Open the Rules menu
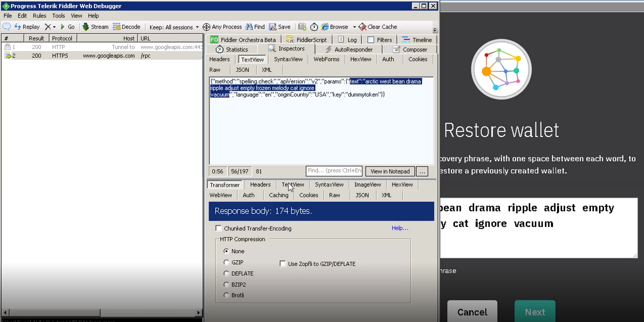Screen dimensions: 644x322 click(x=39, y=16)
